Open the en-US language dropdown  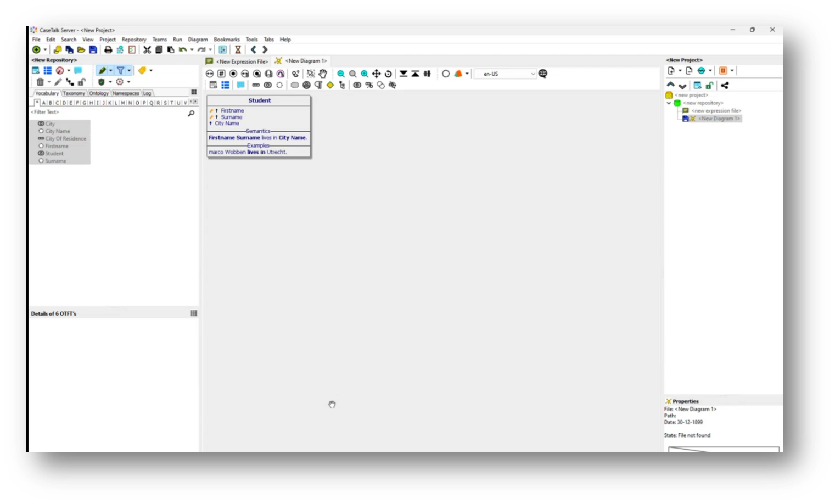pos(505,74)
